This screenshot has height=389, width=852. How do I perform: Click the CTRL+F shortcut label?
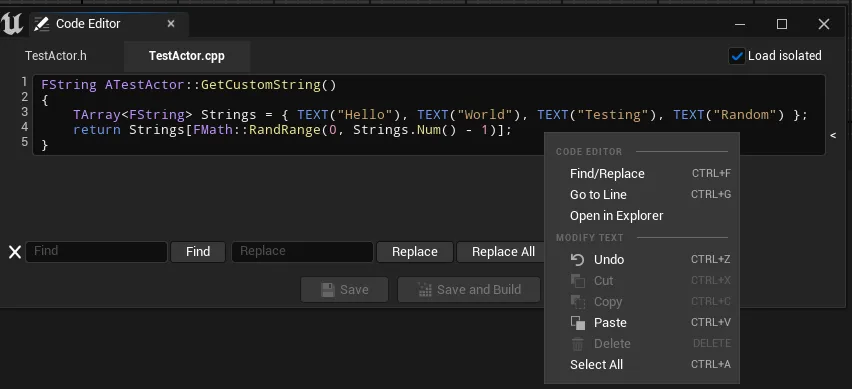click(711, 174)
